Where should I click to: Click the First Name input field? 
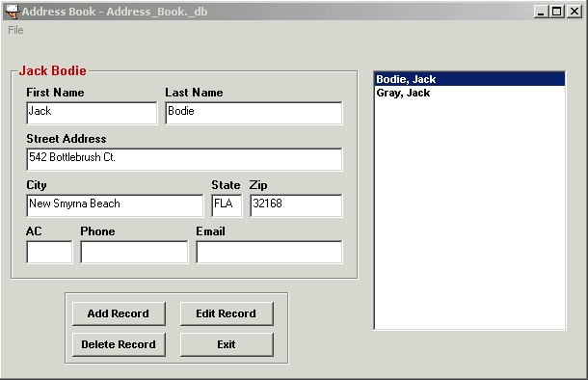click(x=92, y=113)
